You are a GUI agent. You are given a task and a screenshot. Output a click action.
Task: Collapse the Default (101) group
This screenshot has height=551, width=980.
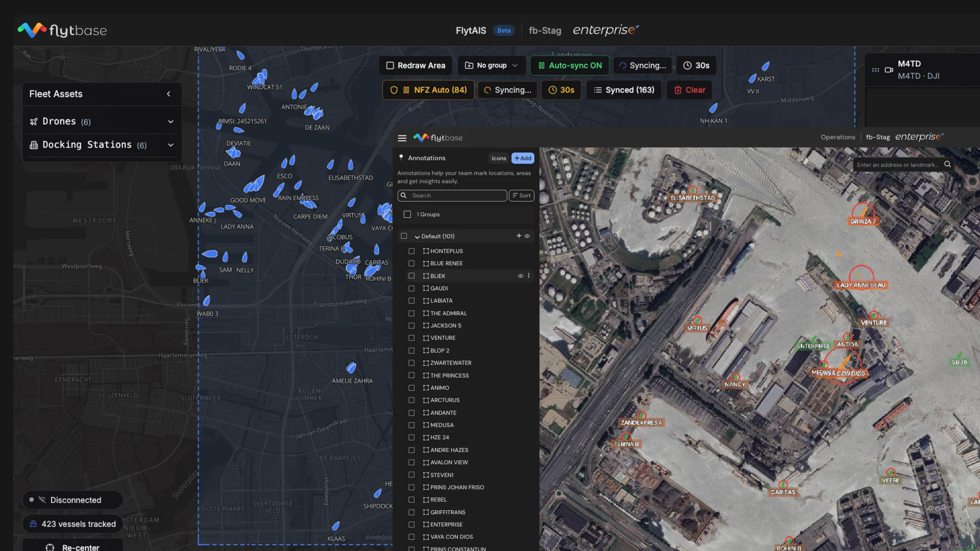coord(417,237)
